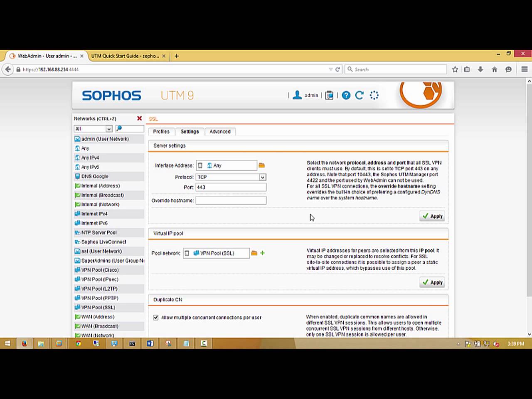Select WAN (Address) in Networks list

pyautogui.click(x=109, y=317)
